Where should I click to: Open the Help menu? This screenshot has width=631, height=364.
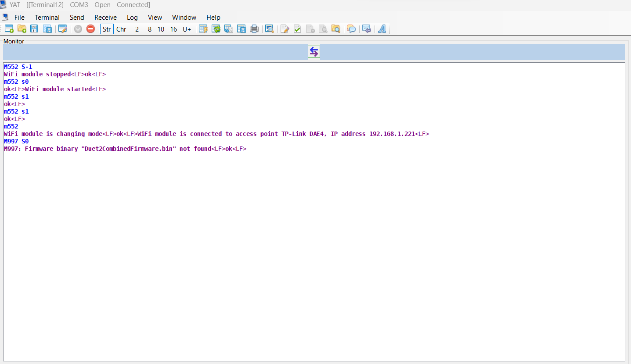(213, 18)
